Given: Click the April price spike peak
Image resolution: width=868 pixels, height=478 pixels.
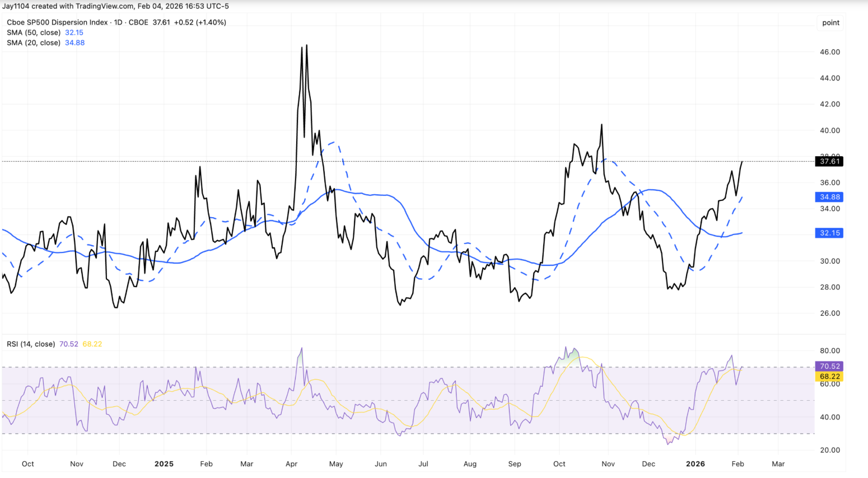Looking at the screenshot, I should [x=306, y=45].
